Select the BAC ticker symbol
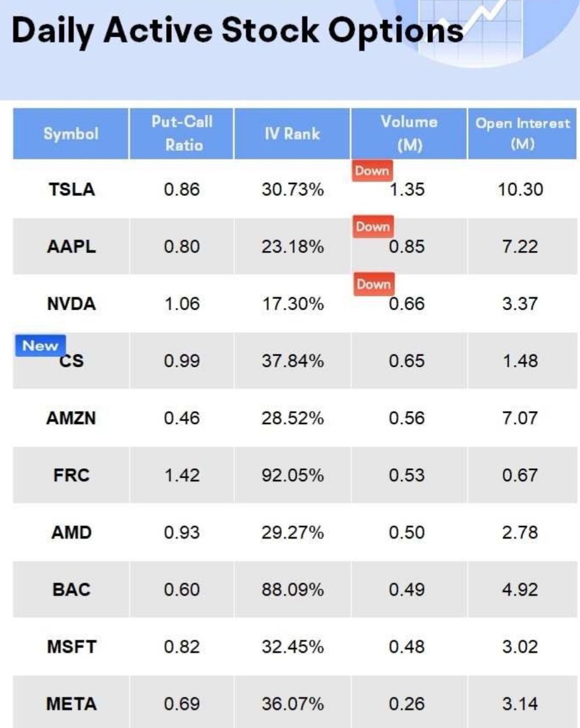This screenshot has height=728, width=580. click(71, 590)
